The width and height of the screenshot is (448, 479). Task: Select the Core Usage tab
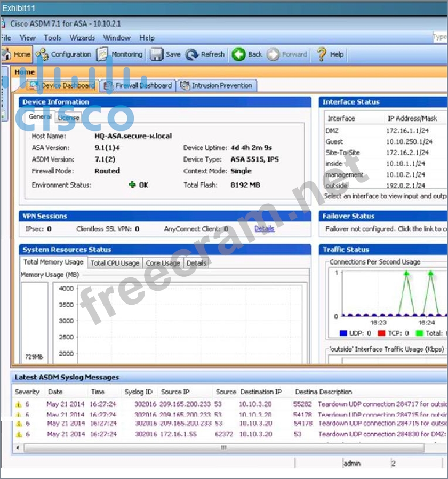[x=163, y=263]
